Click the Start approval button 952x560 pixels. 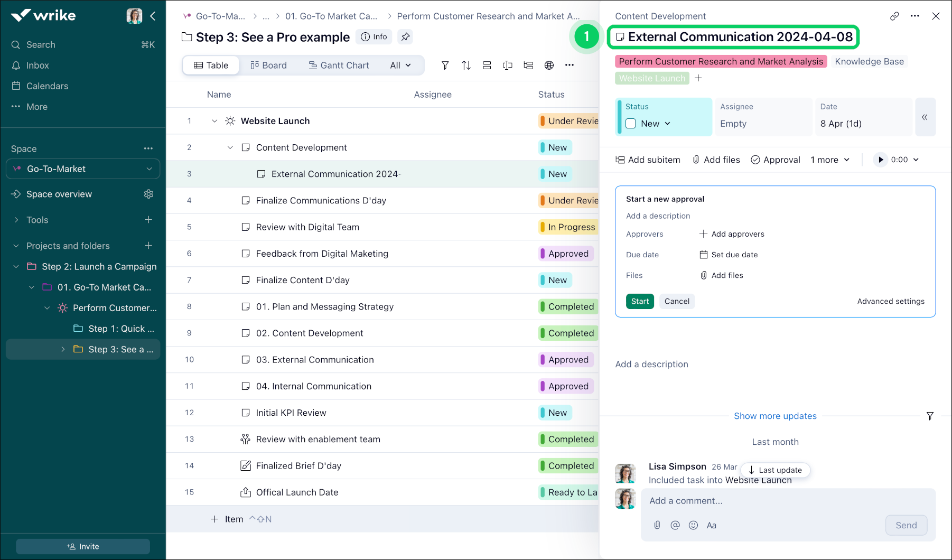click(639, 301)
